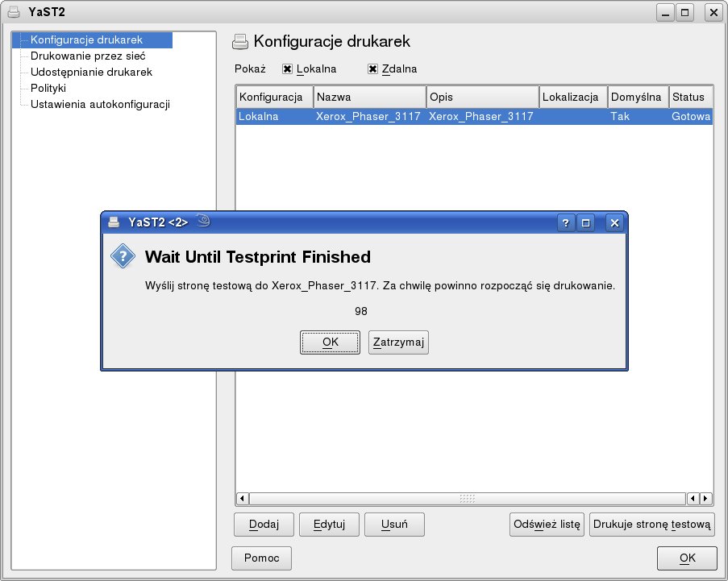This screenshot has height=581, width=728.
Task: Click the question mark icon in the dialog
Action: 122,256
